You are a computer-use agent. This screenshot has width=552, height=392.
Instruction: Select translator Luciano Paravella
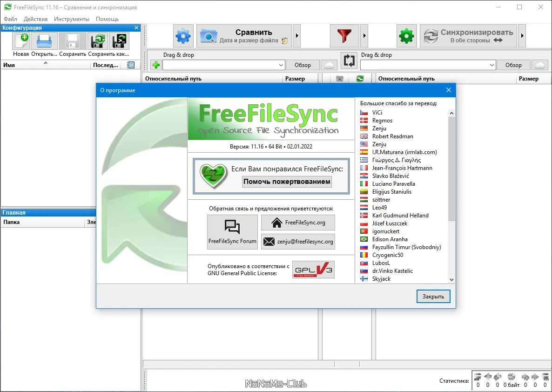tap(394, 183)
